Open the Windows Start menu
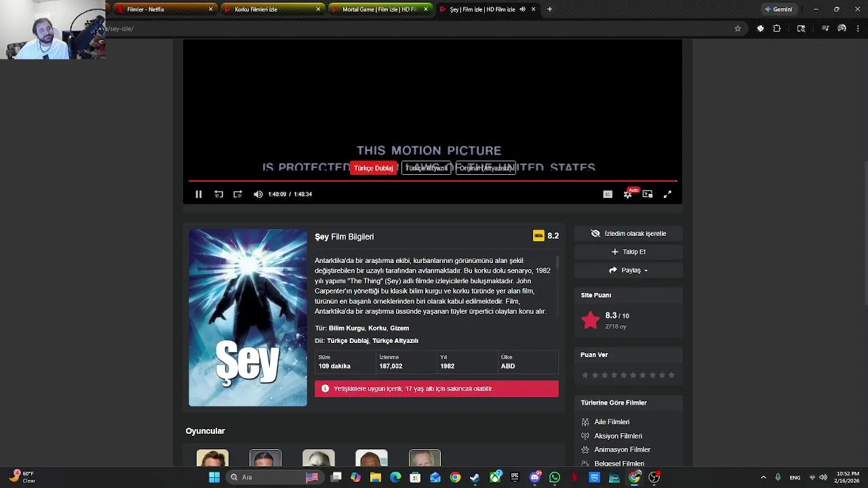This screenshot has width=868, height=488. tap(214, 477)
